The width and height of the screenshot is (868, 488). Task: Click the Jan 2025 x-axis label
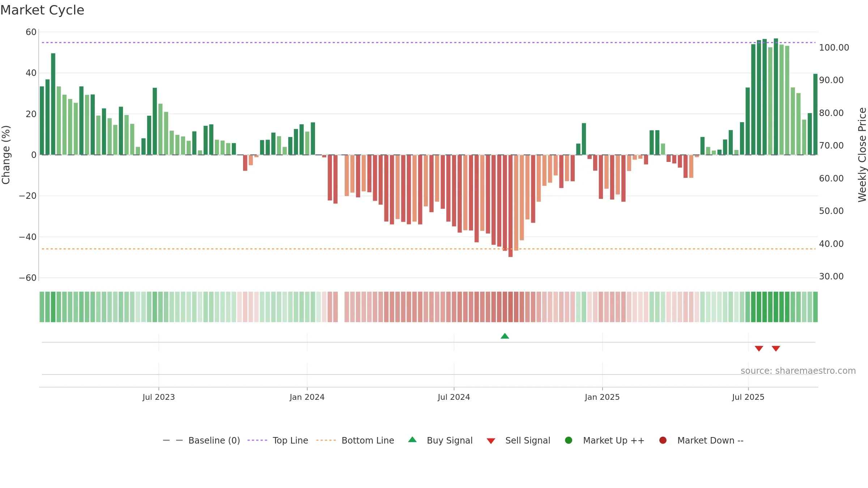[602, 397]
